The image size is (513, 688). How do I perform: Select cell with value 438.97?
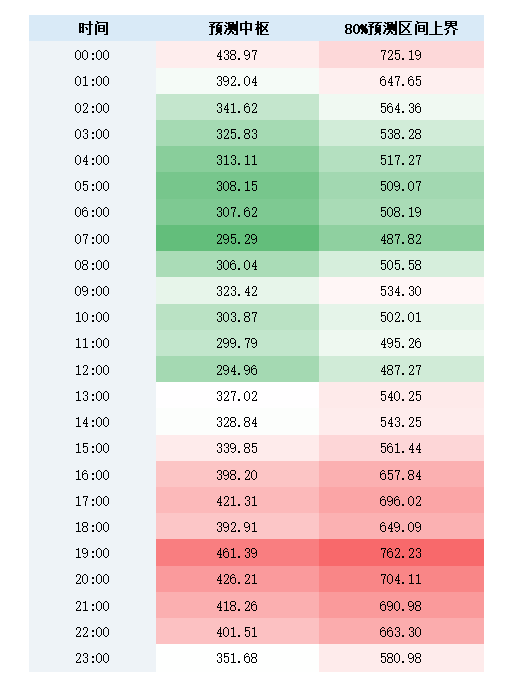[x=237, y=55]
